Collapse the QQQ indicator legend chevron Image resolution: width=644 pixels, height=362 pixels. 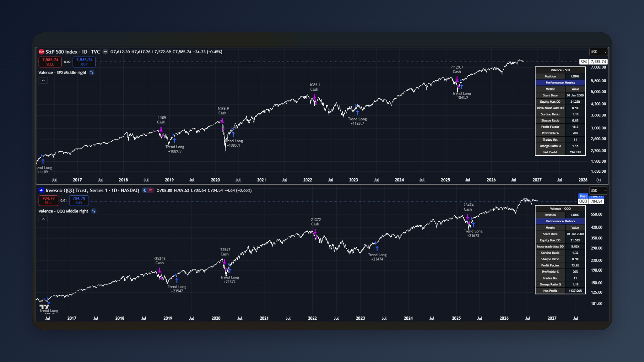tap(43, 219)
